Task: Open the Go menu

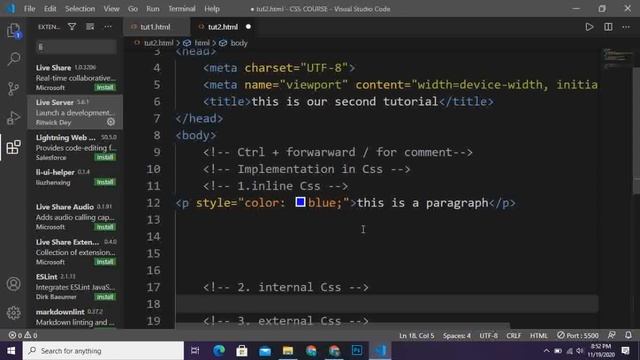Action: tap(133, 9)
